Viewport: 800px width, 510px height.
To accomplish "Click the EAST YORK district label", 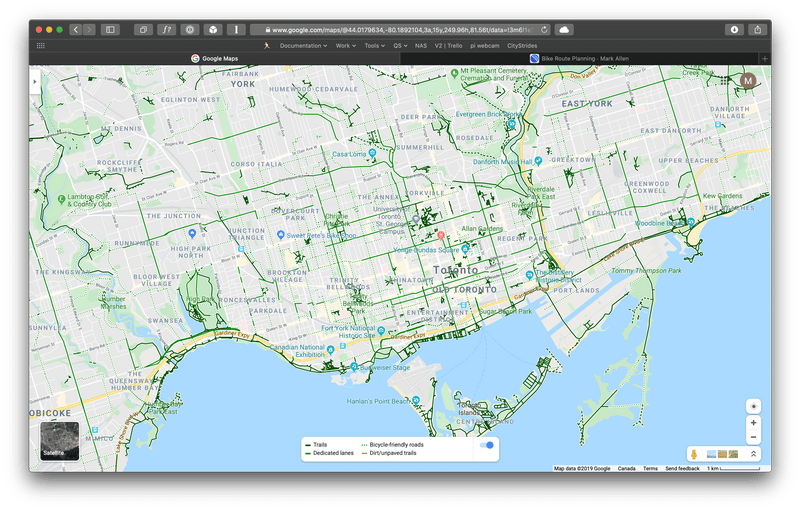I will click(x=587, y=104).
